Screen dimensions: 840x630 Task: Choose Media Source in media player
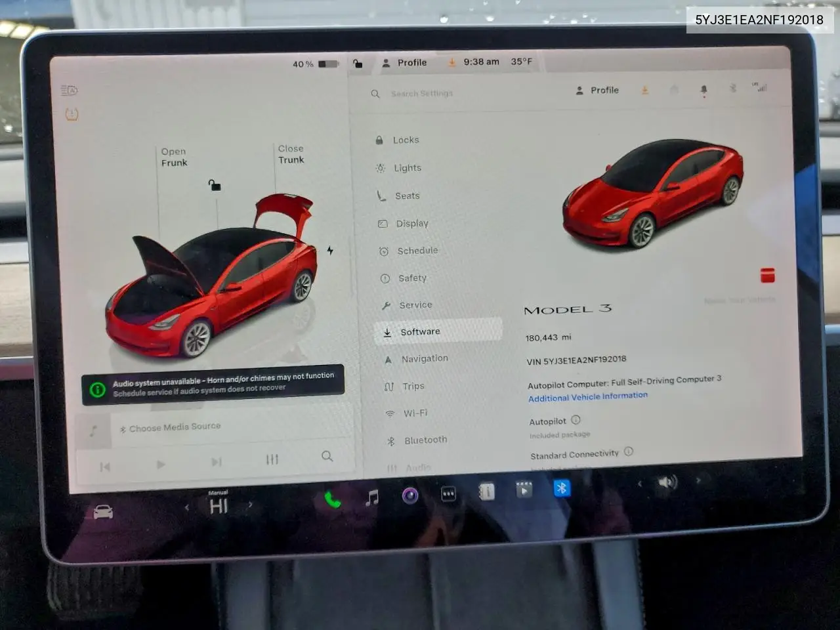click(170, 427)
